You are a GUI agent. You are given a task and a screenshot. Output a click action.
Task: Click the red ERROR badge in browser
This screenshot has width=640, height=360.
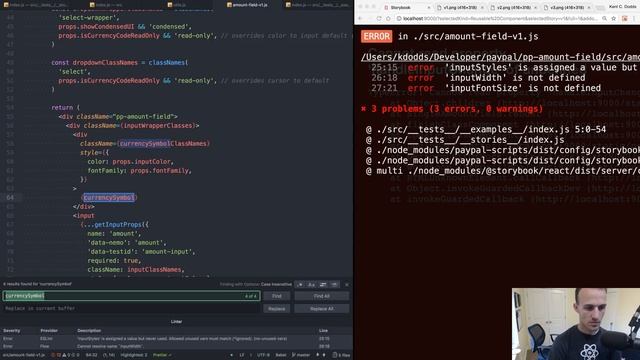376,36
